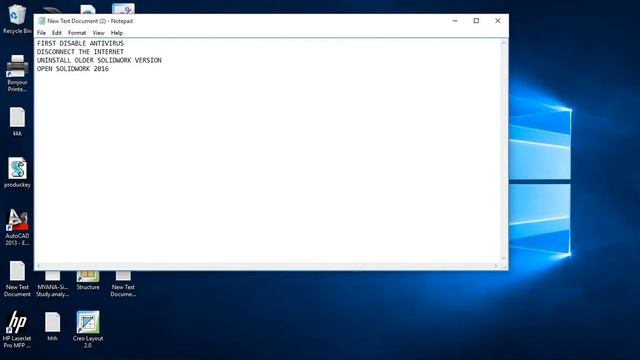Open the Format menu in Notepad
640x360 pixels.
[77, 33]
